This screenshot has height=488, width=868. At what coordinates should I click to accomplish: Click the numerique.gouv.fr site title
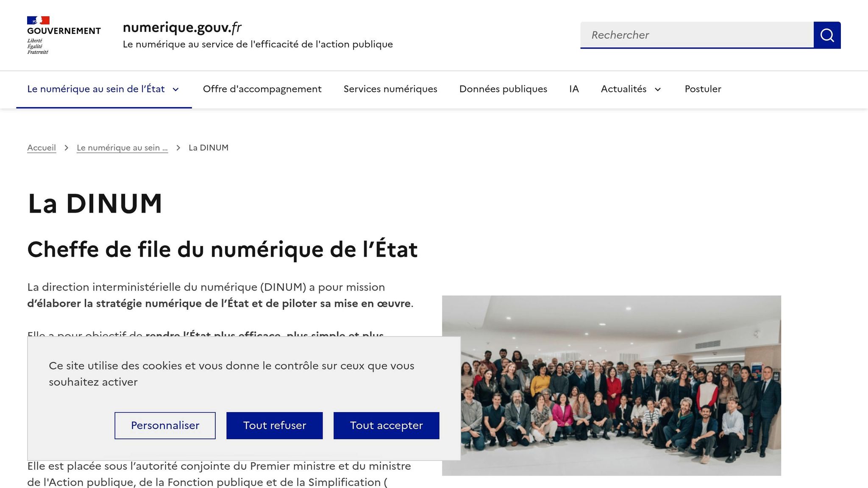click(x=182, y=28)
